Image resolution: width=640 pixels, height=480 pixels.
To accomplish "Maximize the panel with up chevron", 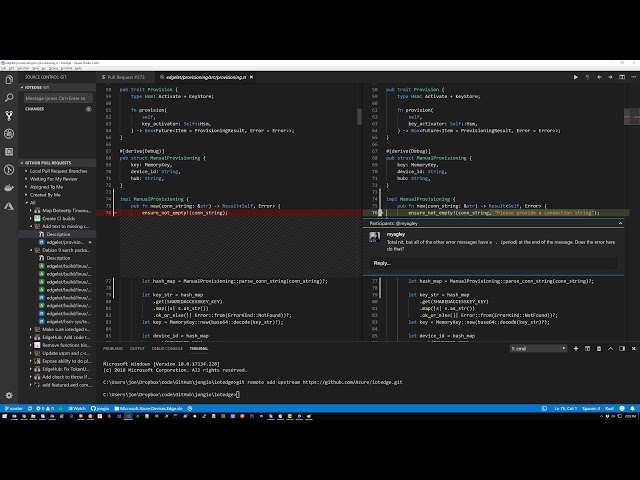I will (x=610, y=349).
